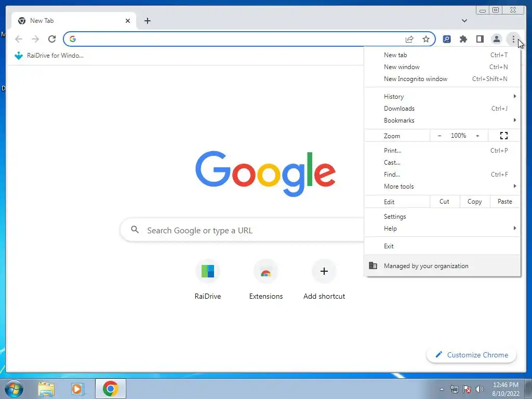Expand the More tools submenu
This screenshot has height=399, width=532.
pos(442,187)
